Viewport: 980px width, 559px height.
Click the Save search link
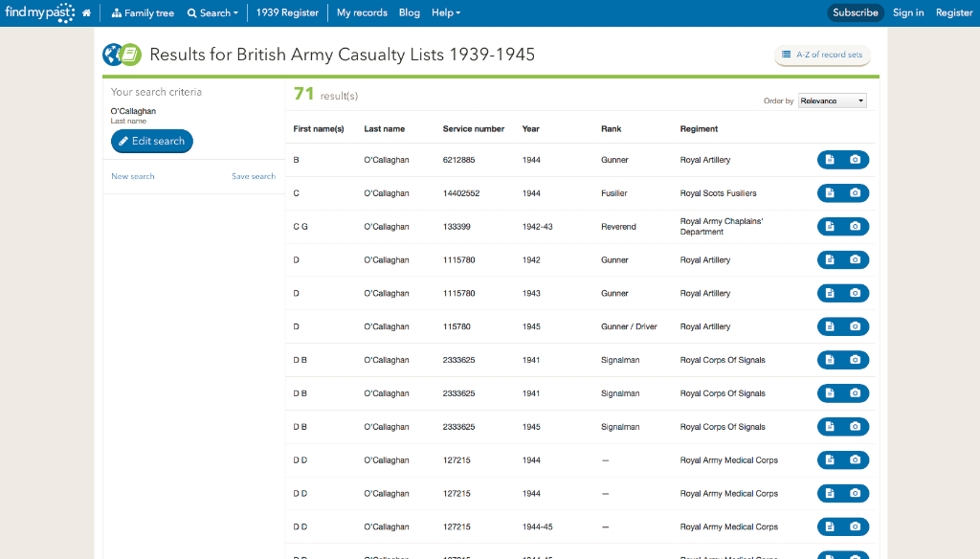[253, 176]
